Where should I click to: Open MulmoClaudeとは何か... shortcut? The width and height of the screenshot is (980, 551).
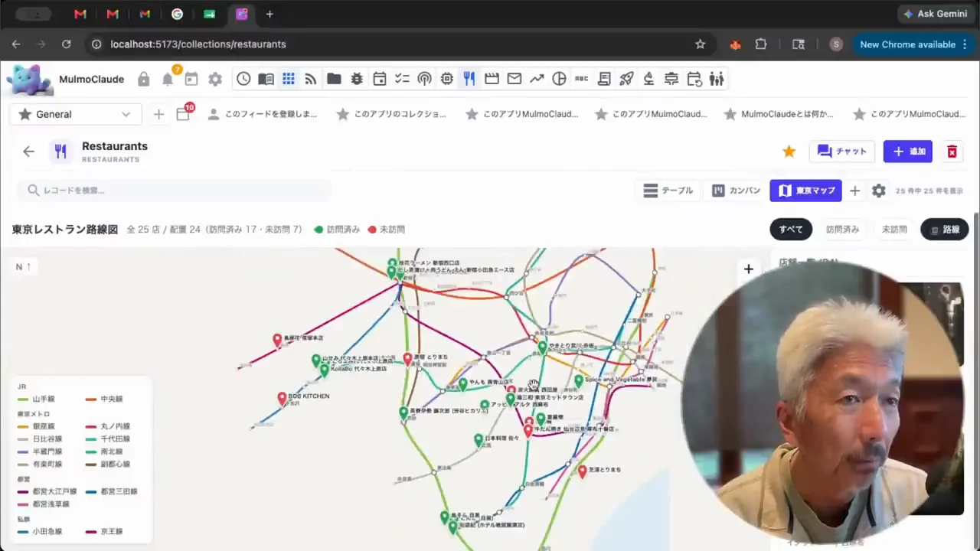coord(779,114)
